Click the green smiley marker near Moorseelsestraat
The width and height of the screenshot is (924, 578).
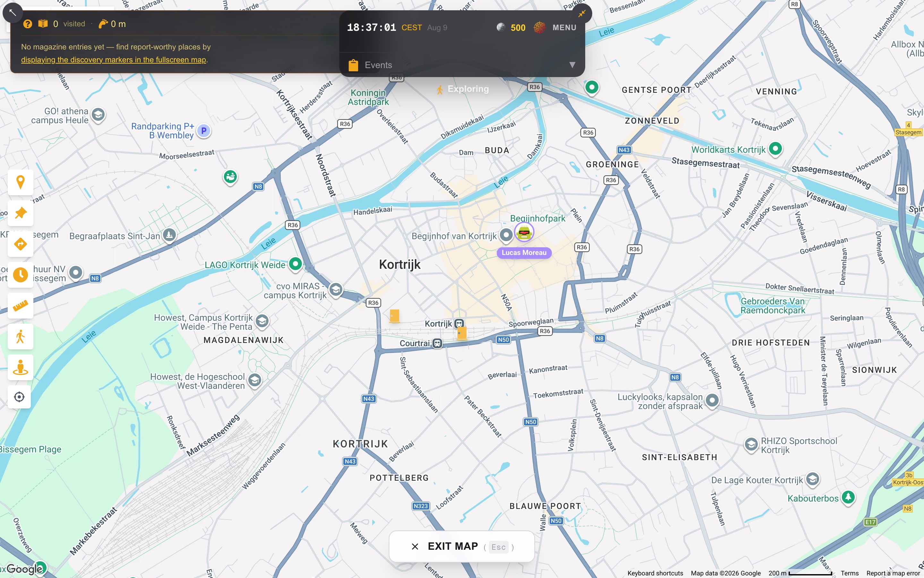pos(230,177)
